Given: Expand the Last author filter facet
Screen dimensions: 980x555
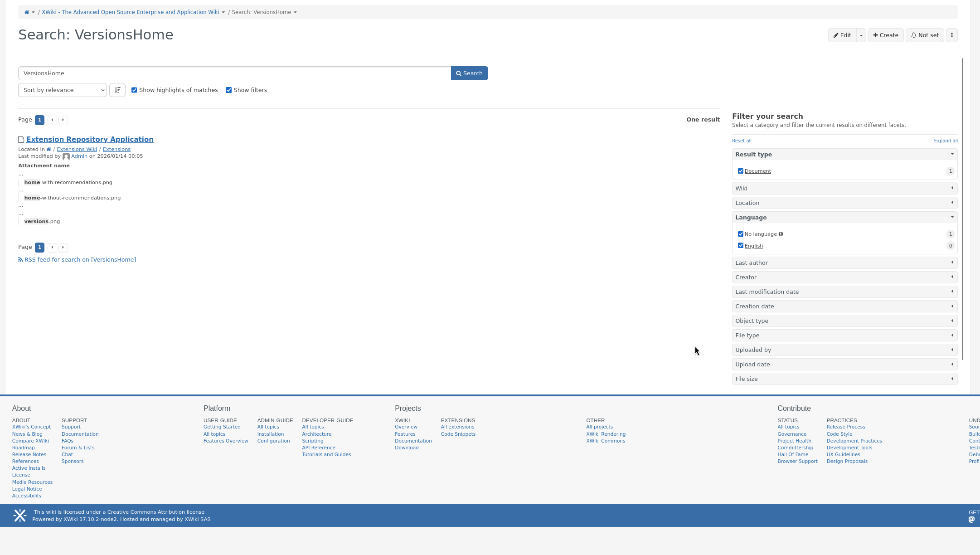Looking at the screenshot, I should [844, 263].
